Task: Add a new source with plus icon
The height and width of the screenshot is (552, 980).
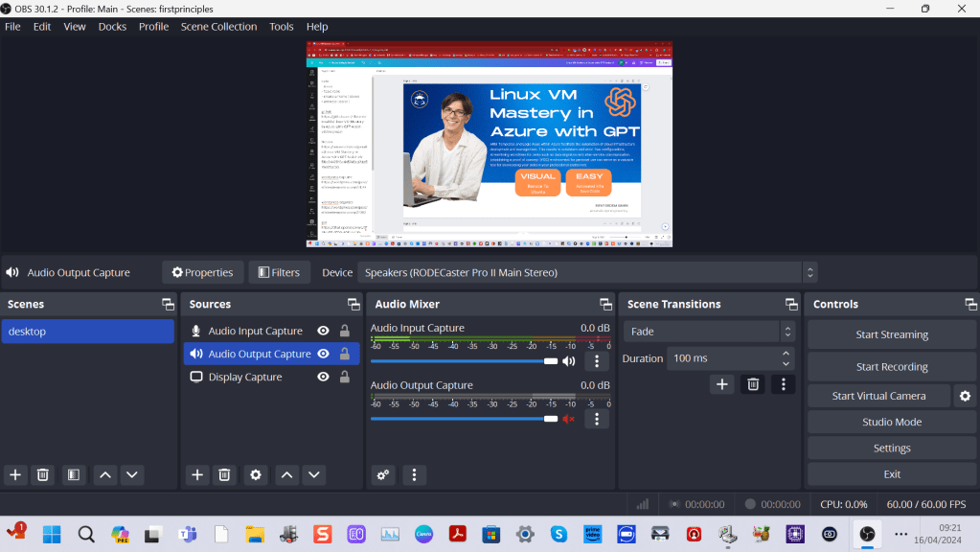Action: (x=197, y=475)
